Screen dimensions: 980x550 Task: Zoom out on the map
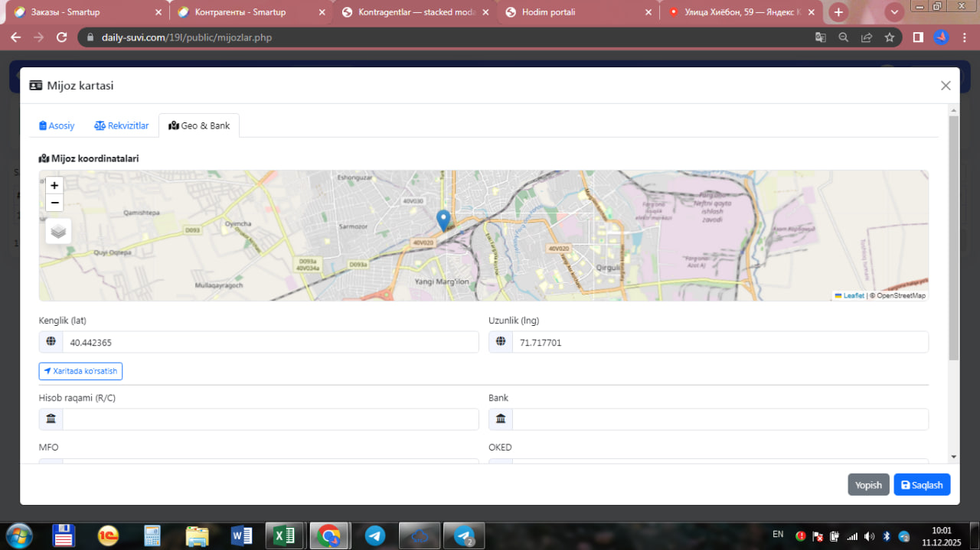pos(54,203)
